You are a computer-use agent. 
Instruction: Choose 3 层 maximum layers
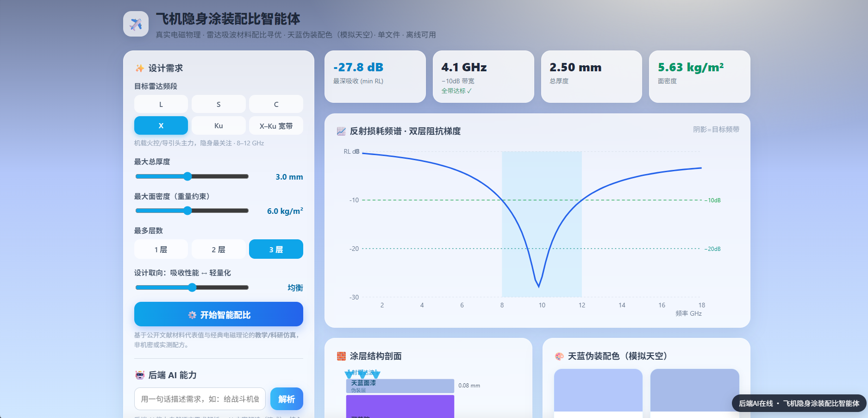point(276,249)
